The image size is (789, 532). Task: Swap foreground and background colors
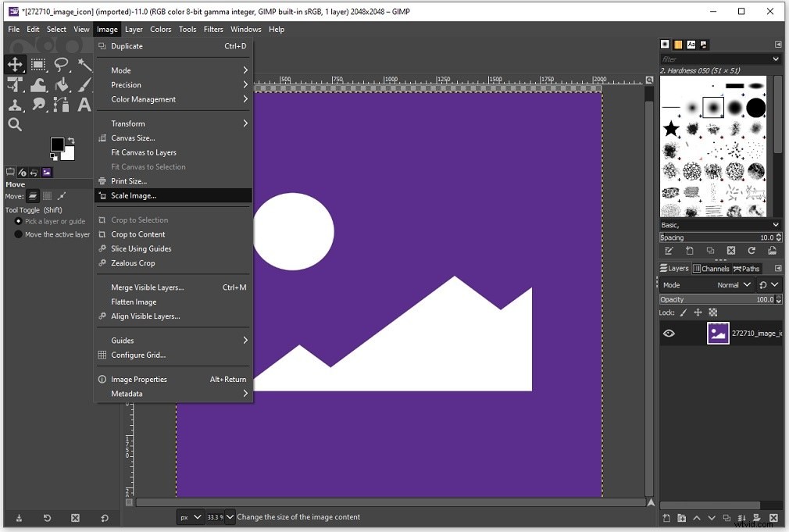pyautogui.click(x=71, y=141)
